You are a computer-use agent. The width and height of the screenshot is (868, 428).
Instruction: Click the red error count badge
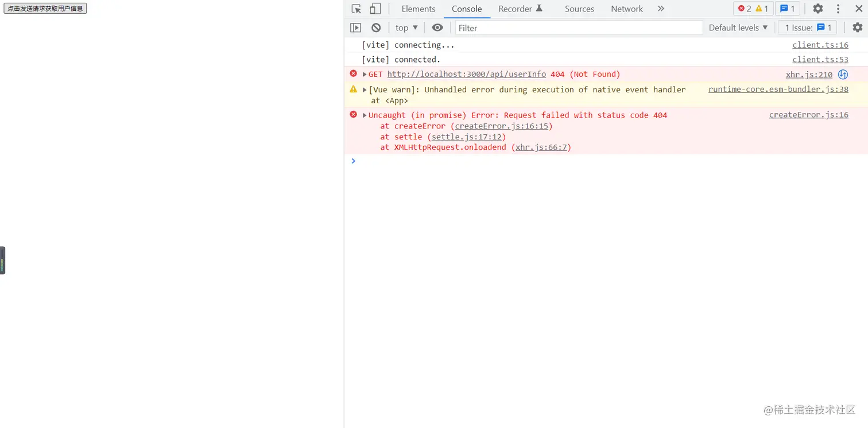745,9
